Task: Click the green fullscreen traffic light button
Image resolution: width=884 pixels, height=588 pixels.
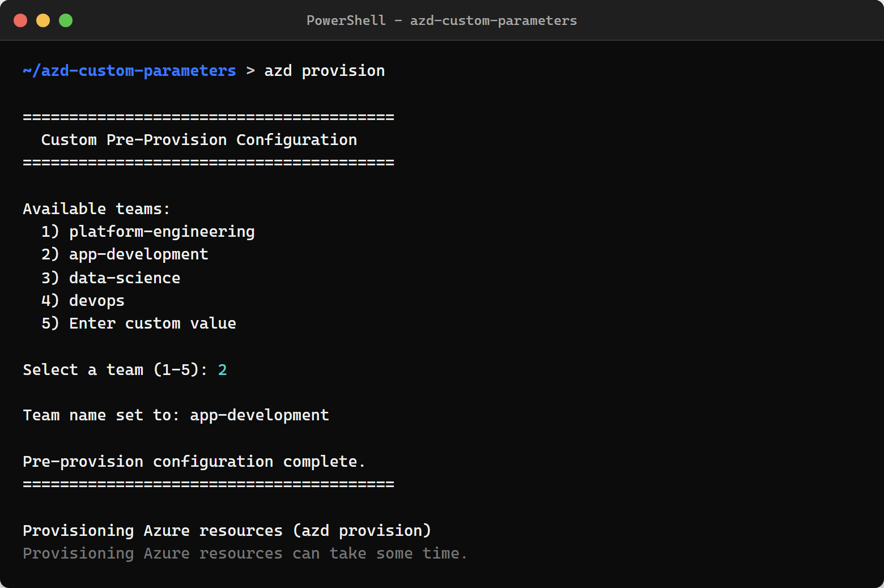Action: pos(66,20)
